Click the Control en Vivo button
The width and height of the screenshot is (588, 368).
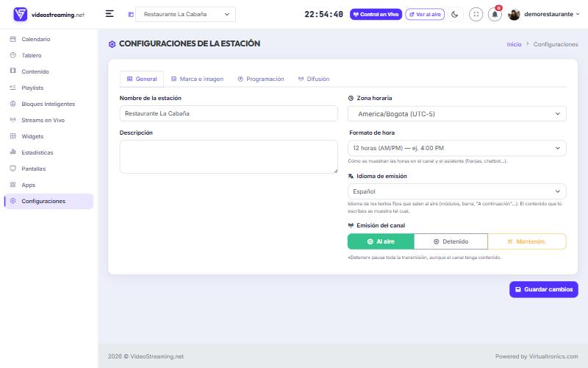[x=376, y=14]
